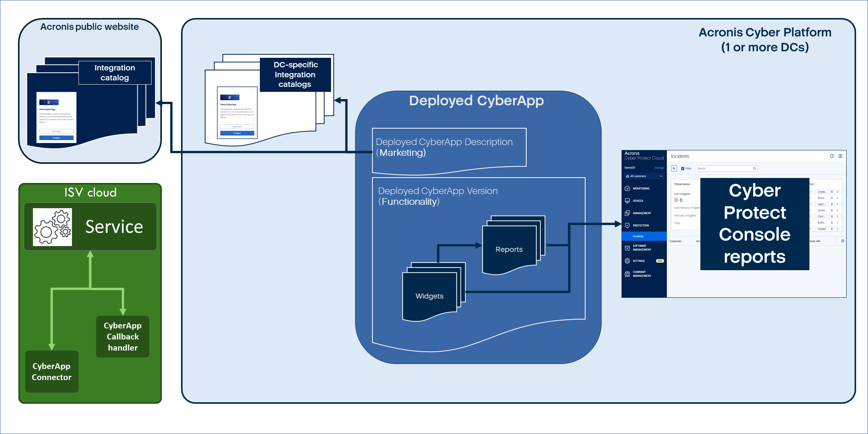
Task: Click the Acronis public website title
Action: coord(90,27)
